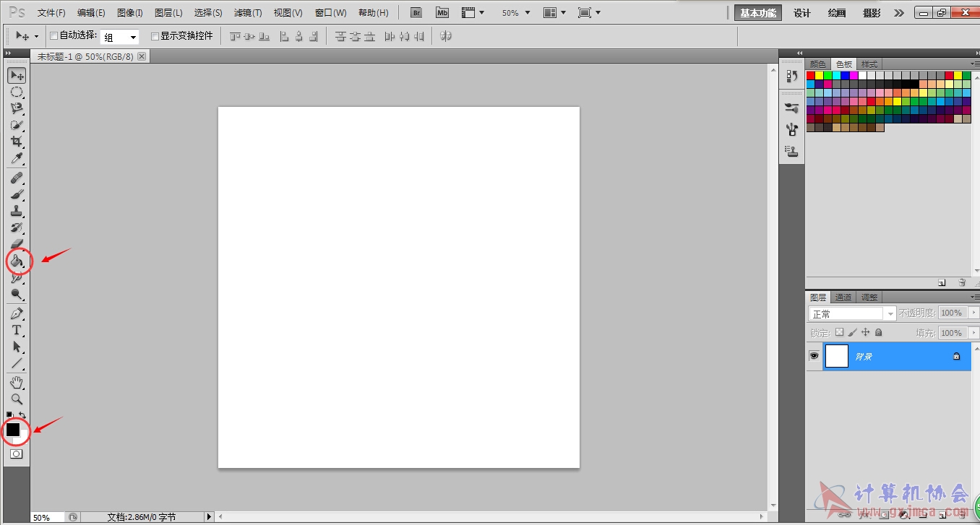The image size is (980, 525).
Task: Open the History panel icon
Action: [792, 76]
